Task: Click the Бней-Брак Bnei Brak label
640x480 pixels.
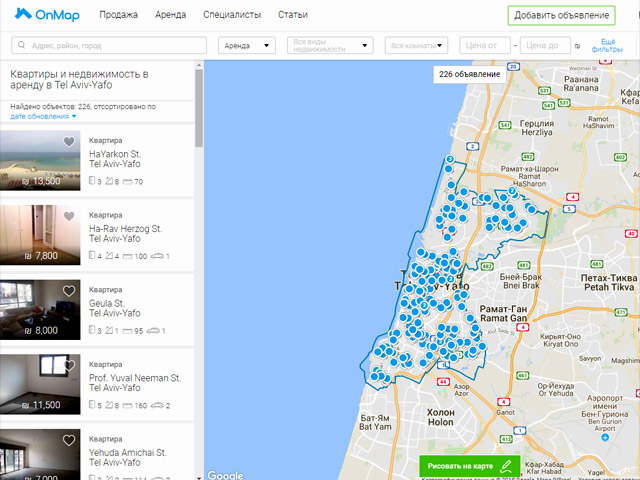Action: point(521,281)
